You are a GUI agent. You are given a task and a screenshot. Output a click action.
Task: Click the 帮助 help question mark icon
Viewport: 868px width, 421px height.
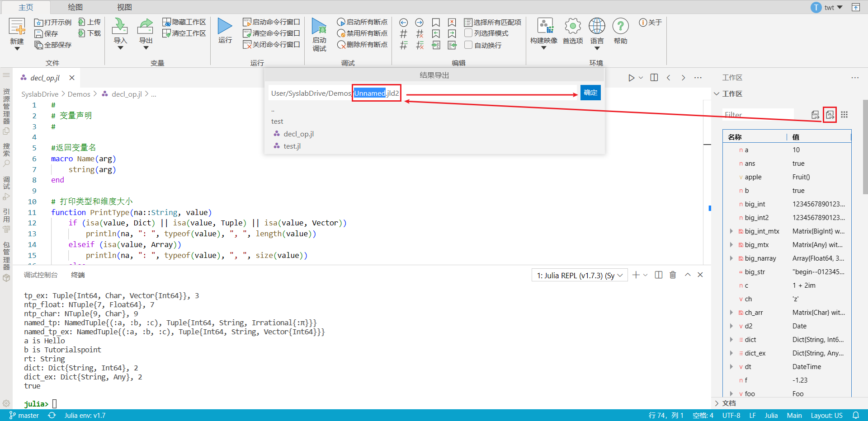620,26
